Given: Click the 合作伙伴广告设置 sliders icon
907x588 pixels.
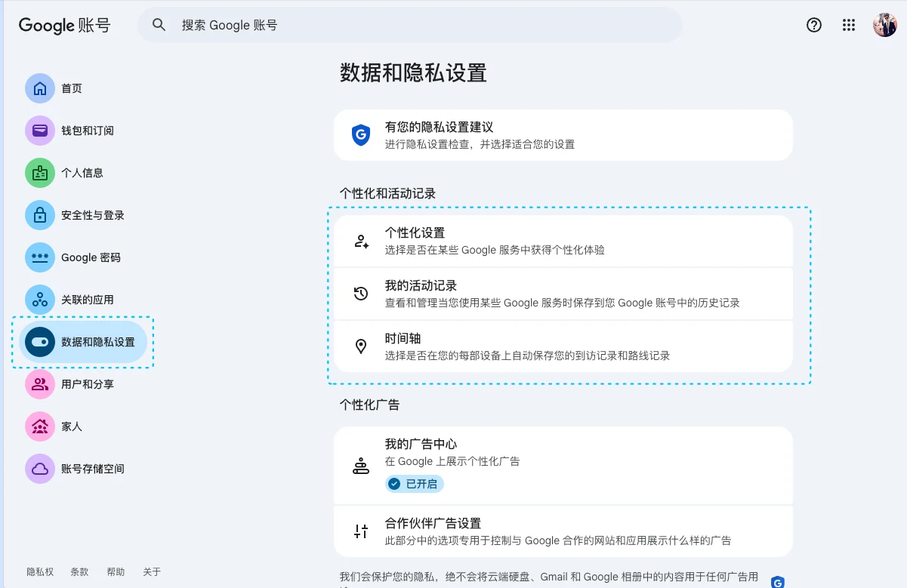Looking at the screenshot, I should 361,531.
